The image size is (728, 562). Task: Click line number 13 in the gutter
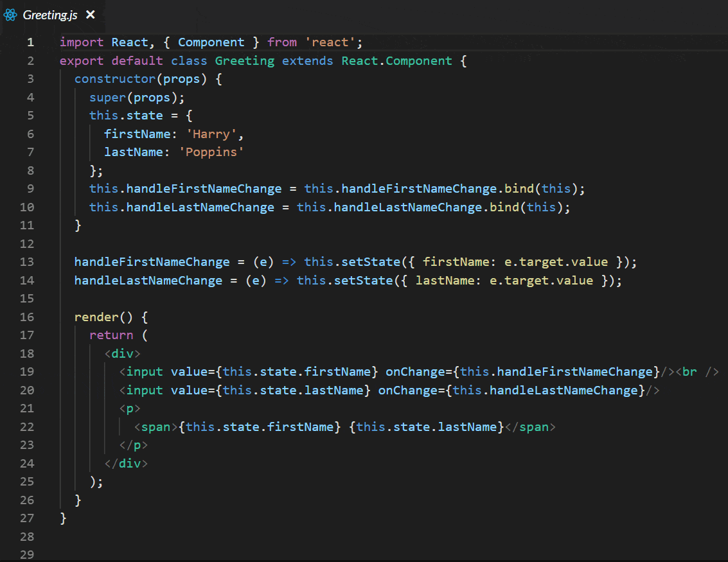tap(27, 261)
